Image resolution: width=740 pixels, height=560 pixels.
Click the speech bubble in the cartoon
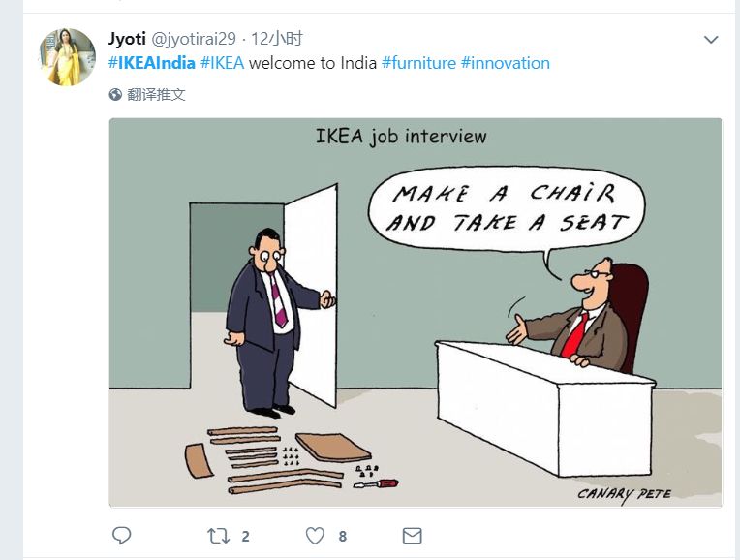click(507, 208)
